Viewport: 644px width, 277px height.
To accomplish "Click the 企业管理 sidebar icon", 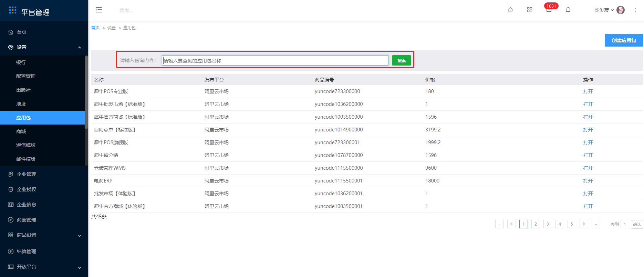I will coord(11,174).
